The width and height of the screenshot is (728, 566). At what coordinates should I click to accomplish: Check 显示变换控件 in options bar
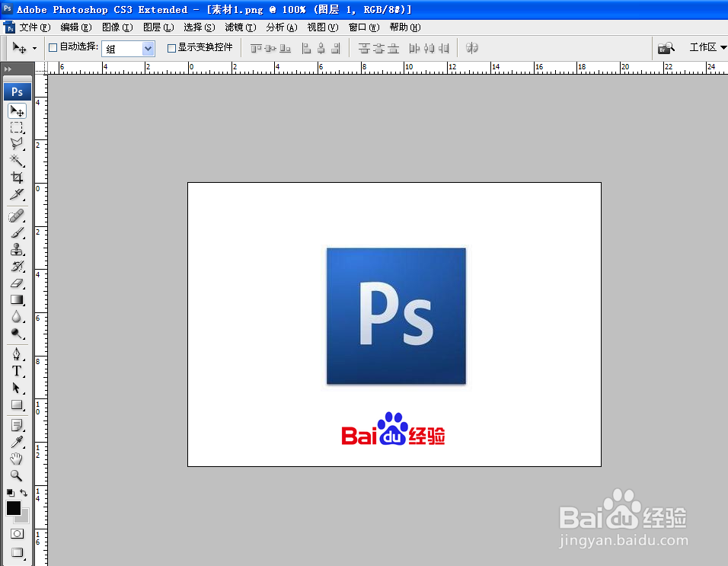point(172,48)
